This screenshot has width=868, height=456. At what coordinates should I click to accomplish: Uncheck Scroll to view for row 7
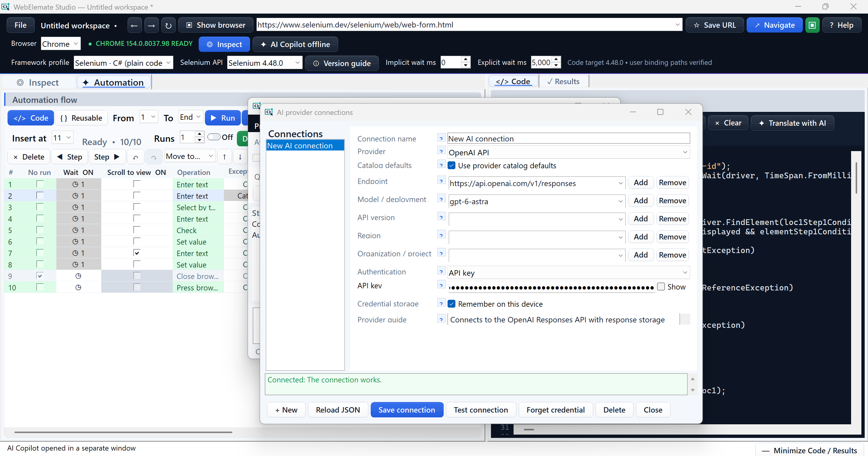click(x=137, y=253)
